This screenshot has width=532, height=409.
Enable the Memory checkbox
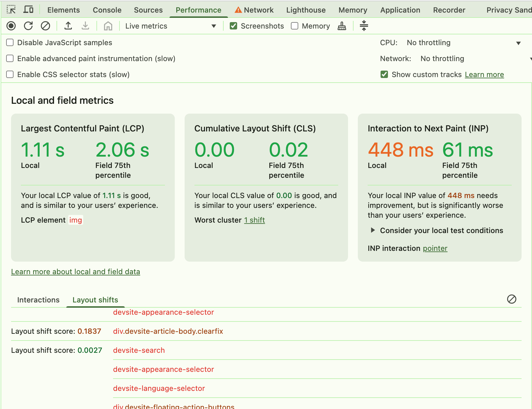coord(295,26)
